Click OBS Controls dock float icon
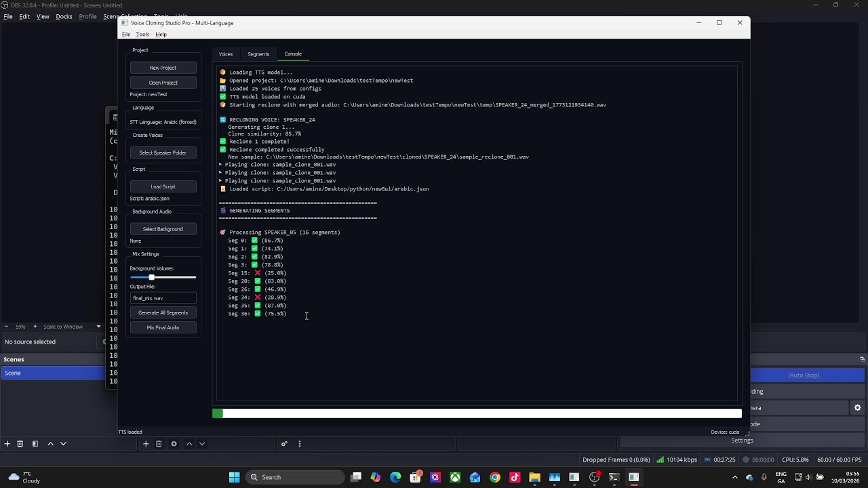The height and width of the screenshot is (488, 868). (x=862, y=359)
